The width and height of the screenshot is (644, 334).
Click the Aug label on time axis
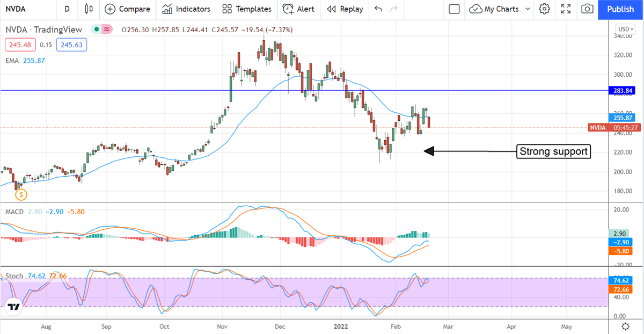(46, 326)
